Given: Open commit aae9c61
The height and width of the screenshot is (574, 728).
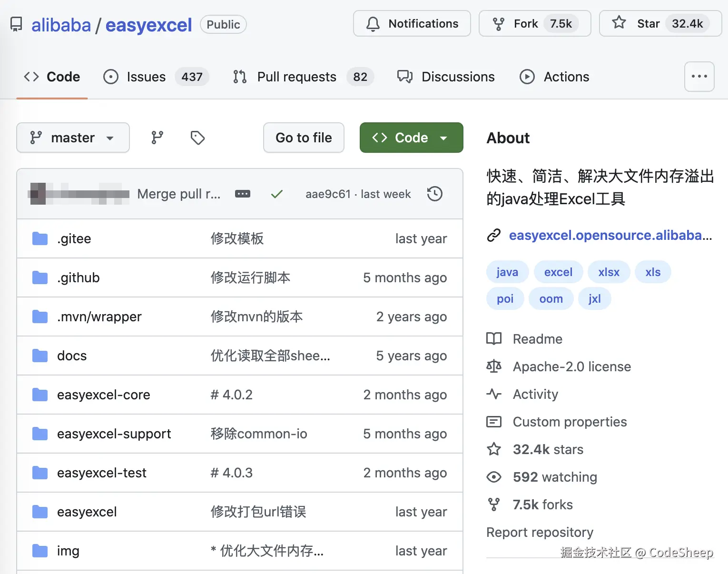Looking at the screenshot, I should pyautogui.click(x=328, y=194).
